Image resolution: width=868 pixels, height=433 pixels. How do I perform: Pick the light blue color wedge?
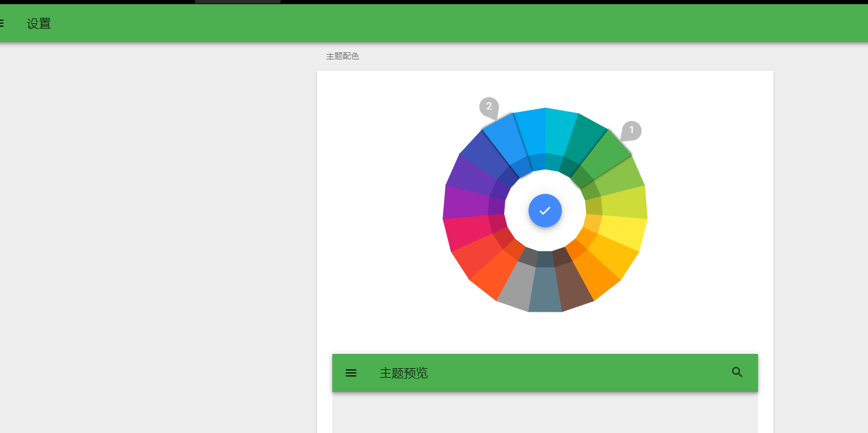530,136
